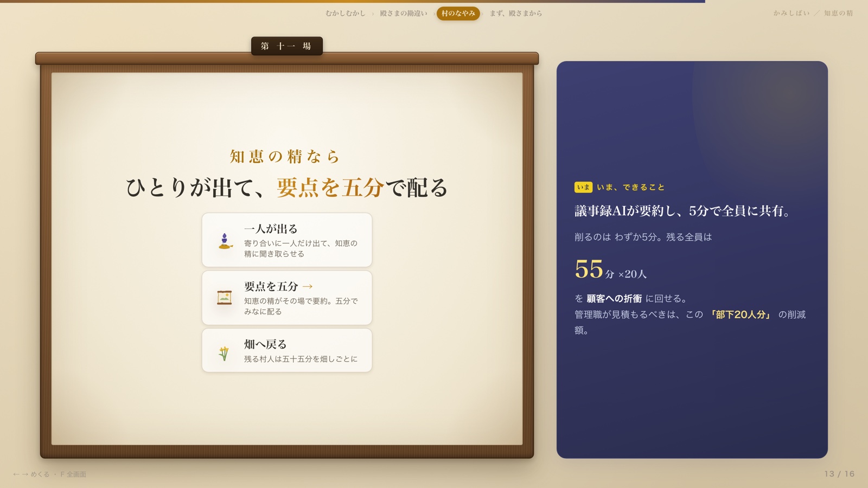Viewport: 868px width, 488px height.
Task: Click the arrow next to 要点を五分
Action: pyautogui.click(x=308, y=286)
